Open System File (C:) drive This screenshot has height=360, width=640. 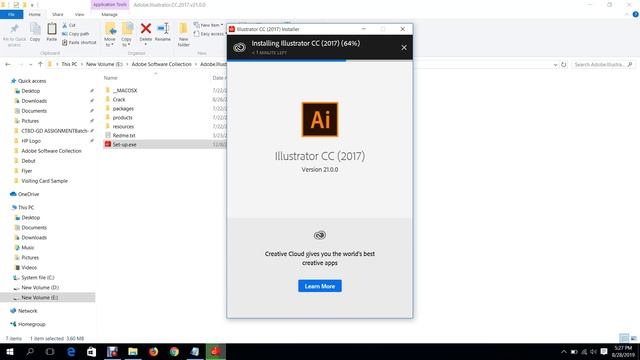point(38,278)
